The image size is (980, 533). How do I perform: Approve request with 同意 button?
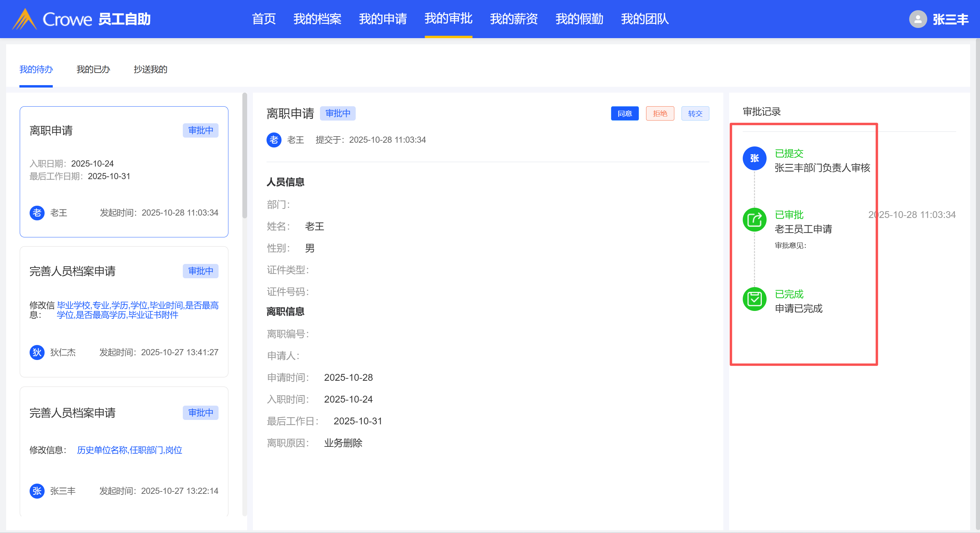point(624,113)
